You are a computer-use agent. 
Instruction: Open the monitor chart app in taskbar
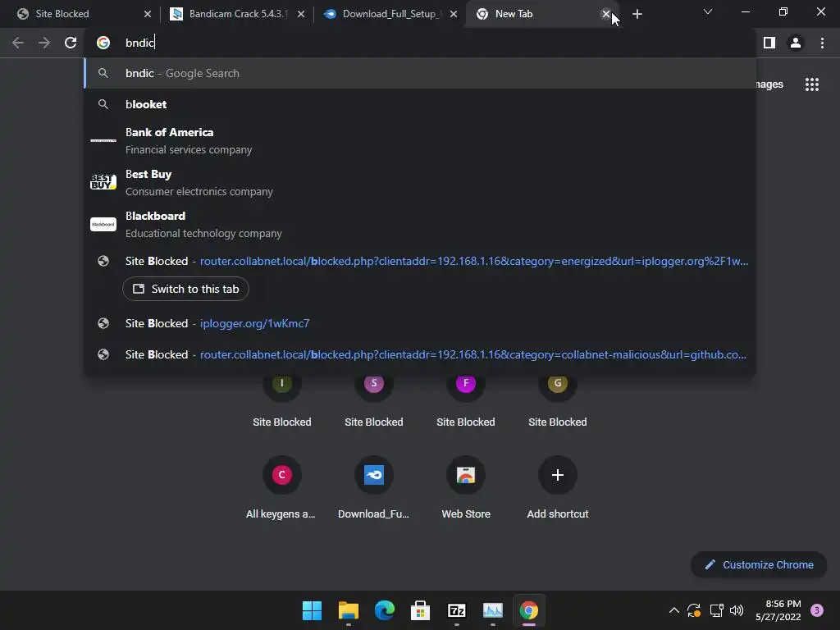(493, 610)
